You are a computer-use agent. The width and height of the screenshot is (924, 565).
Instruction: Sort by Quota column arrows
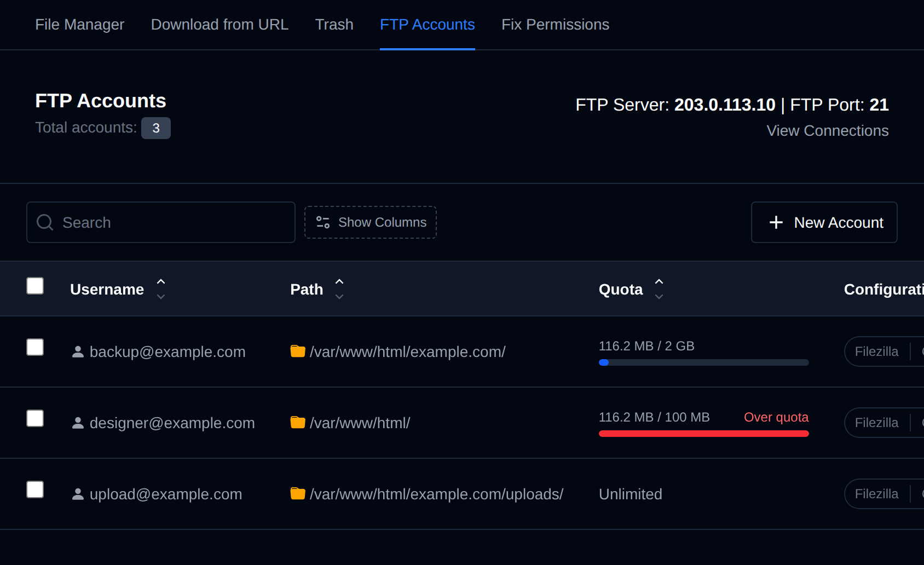(x=659, y=289)
